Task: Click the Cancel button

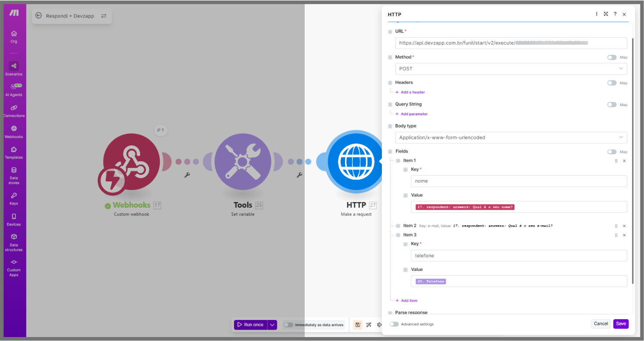Action: (x=601, y=324)
